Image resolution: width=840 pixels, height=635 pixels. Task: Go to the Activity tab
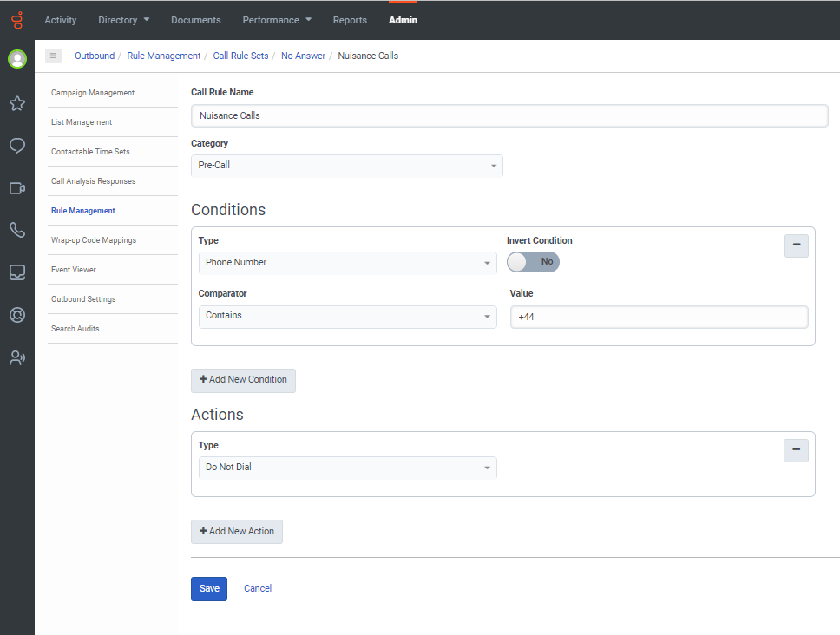[x=61, y=20]
